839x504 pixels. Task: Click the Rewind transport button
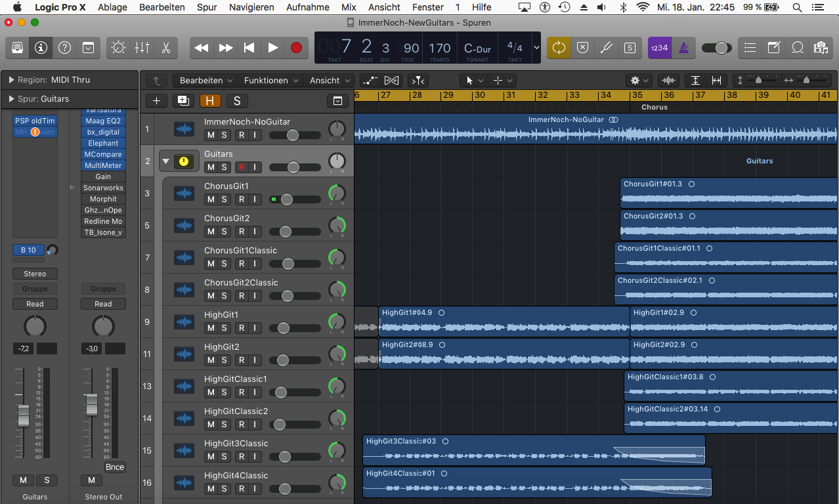[202, 48]
